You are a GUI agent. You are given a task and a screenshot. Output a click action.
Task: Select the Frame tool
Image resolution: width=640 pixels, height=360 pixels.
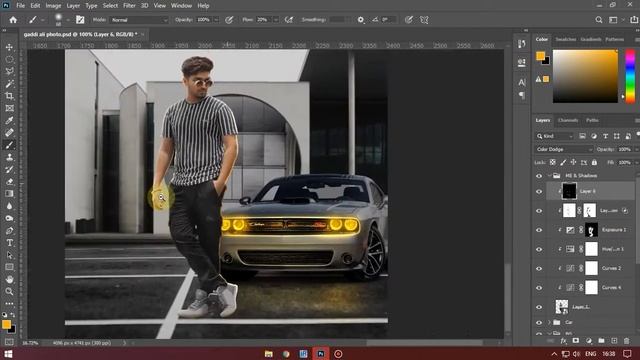pos(9,108)
